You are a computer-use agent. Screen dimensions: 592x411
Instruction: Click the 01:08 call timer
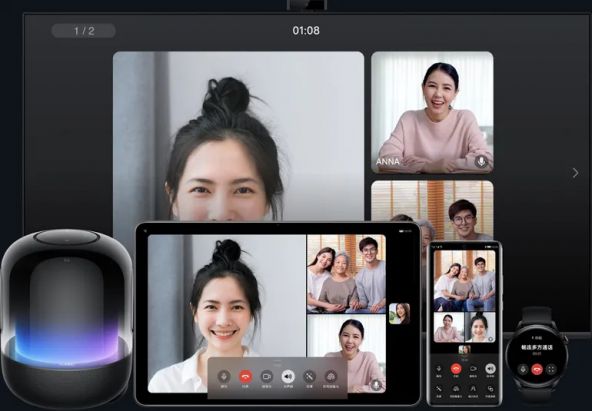306,31
